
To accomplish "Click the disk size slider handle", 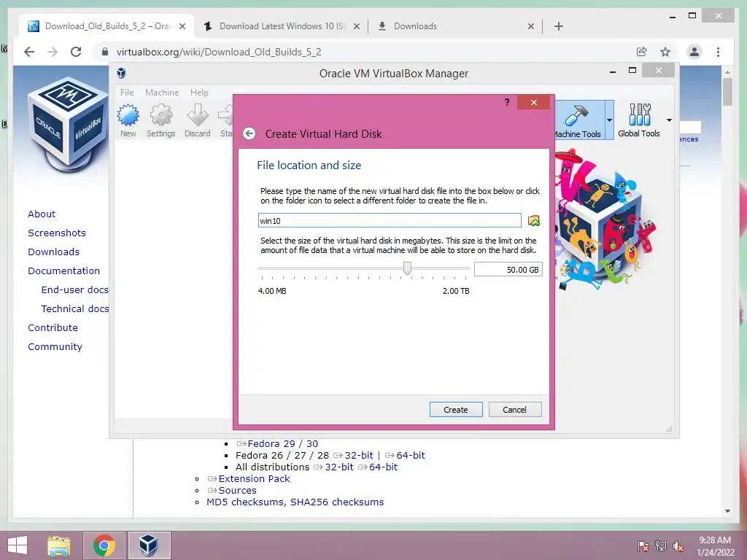I will click(407, 268).
